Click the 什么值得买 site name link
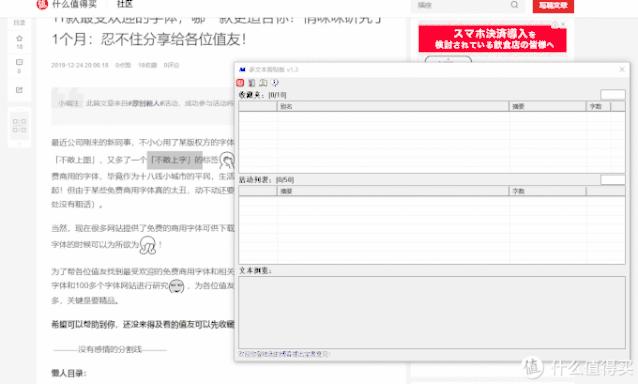The height and width of the screenshot is (384, 638). click(74, 4)
